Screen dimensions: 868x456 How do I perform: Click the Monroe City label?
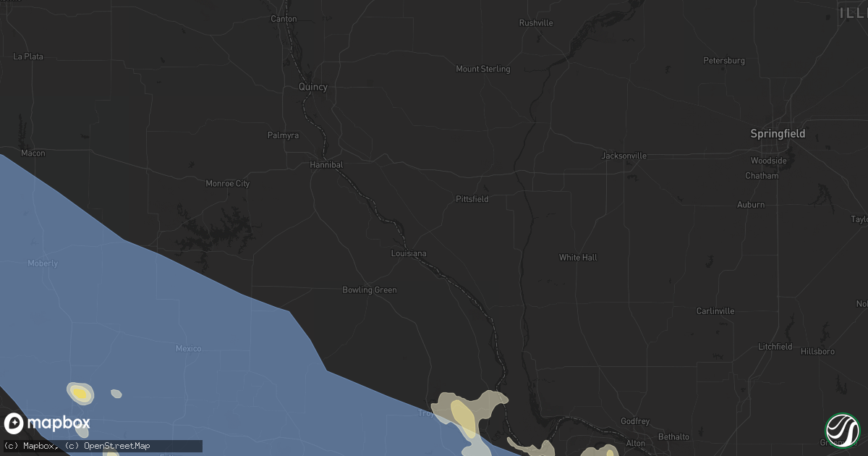[x=228, y=184]
